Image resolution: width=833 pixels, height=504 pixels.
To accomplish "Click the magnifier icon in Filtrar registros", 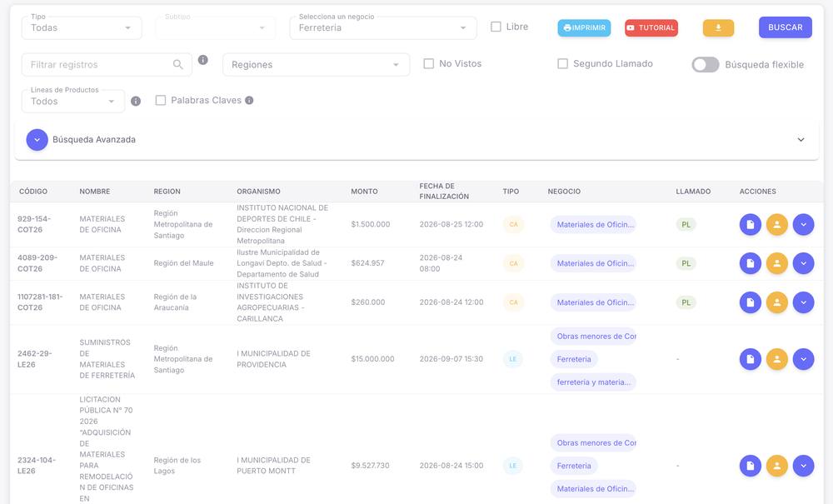I will tap(178, 64).
